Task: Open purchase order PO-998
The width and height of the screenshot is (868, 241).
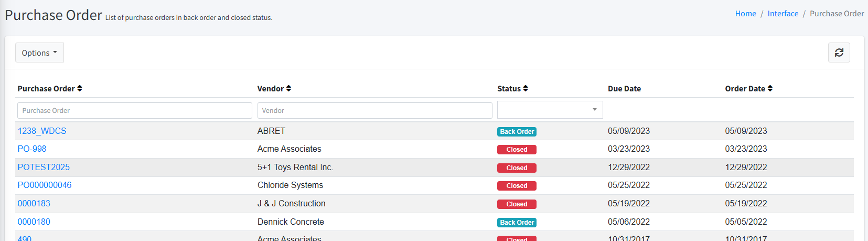Action: click(x=32, y=149)
